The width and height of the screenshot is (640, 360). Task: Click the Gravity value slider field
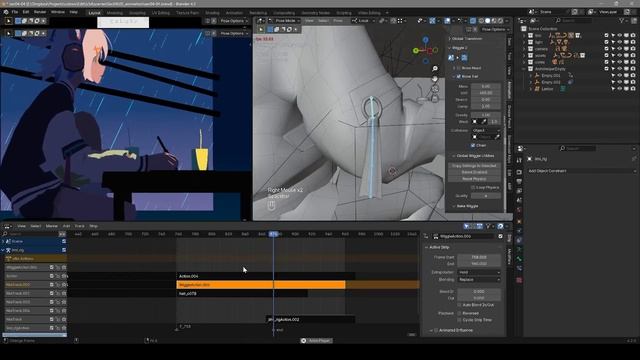(486, 116)
